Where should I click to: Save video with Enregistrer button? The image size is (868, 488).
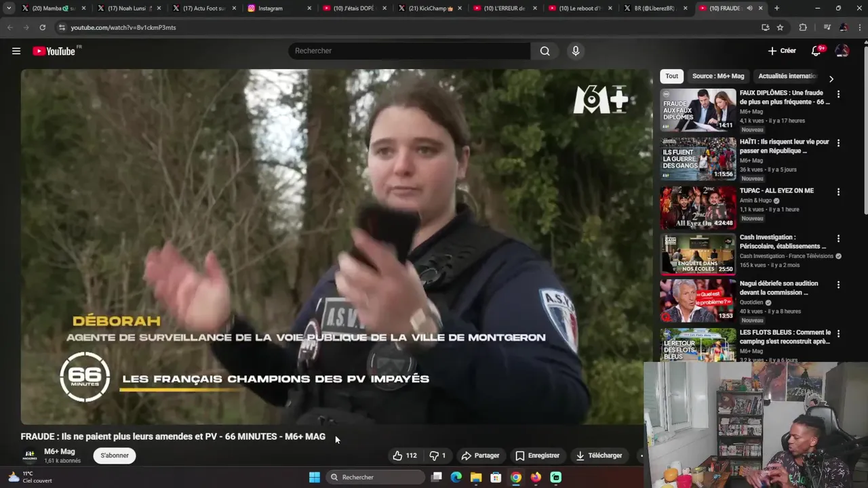537,455
